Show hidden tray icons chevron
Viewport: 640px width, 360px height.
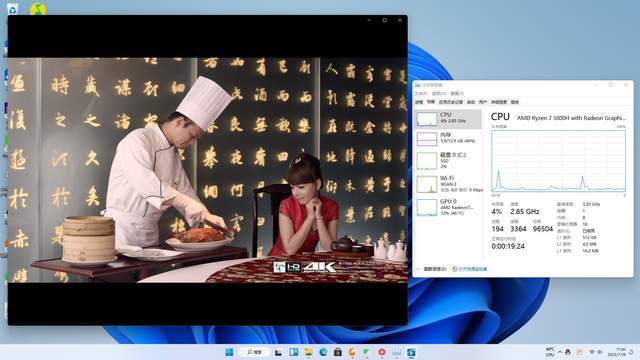tap(560, 352)
